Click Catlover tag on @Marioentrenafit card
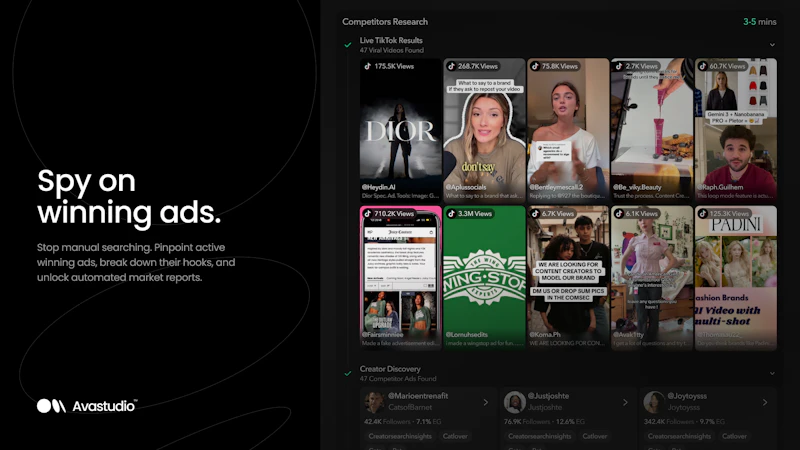This screenshot has height=450, width=800. (455, 436)
